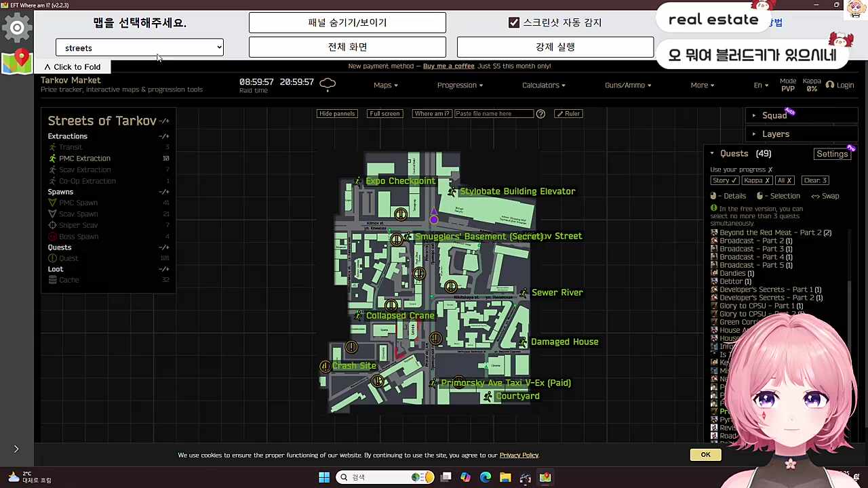Screen dimensions: 868x488
Task: Click the 패널 숨기기/보이기 button
Action: [x=347, y=22]
